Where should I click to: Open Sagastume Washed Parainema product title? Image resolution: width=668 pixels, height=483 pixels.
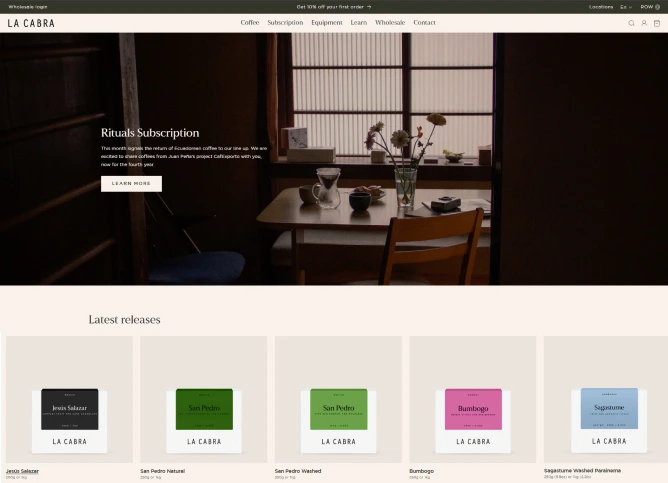pyautogui.click(x=582, y=471)
